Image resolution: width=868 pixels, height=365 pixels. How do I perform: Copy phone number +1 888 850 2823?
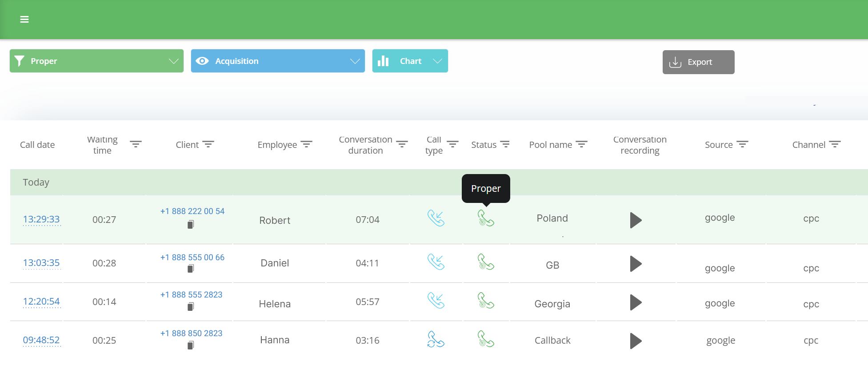tap(191, 345)
